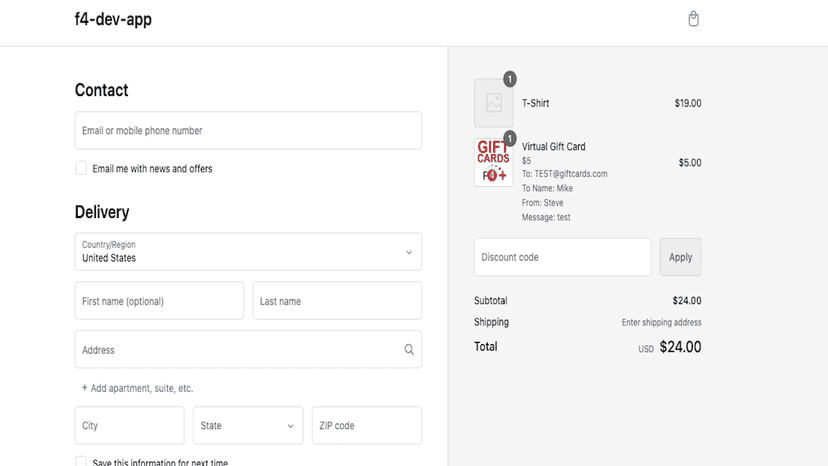Enable Email me with news and offers
The width and height of the screenshot is (828, 466).
click(x=81, y=168)
